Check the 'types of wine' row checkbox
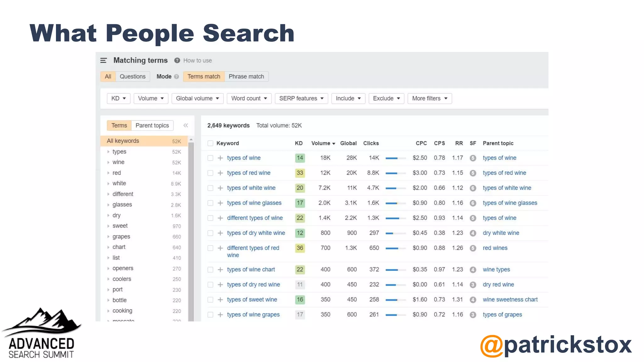This screenshot has width=644, height=362. click(x=210, y=158)
